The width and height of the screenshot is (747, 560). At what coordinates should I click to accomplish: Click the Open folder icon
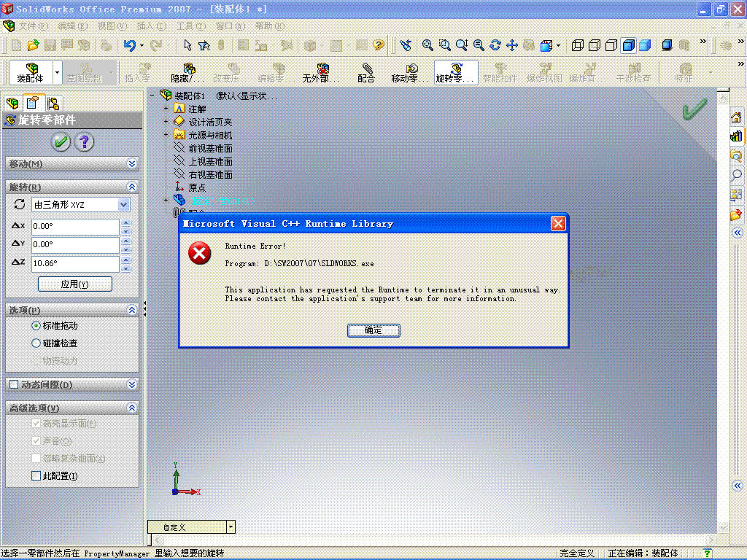click(33, 45)
